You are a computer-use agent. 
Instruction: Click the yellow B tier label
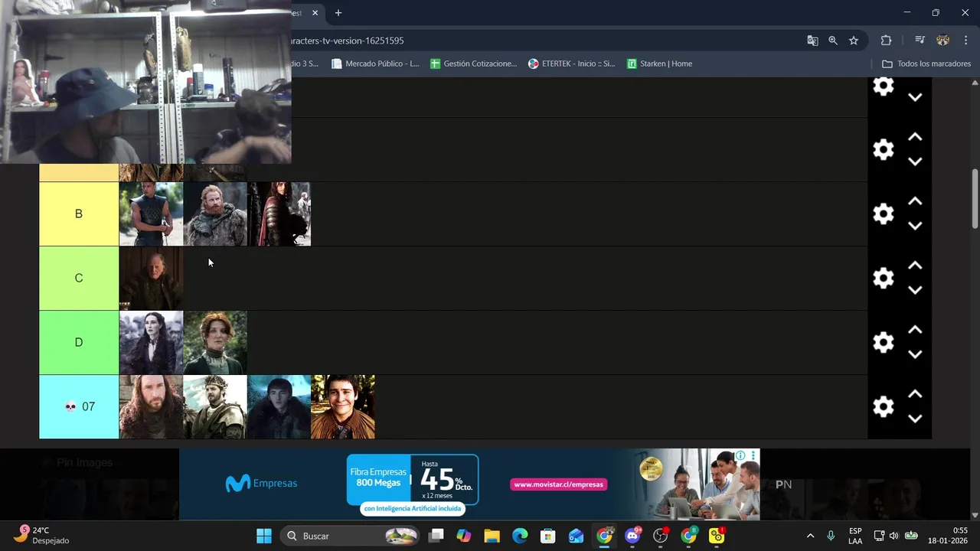tap(79, 214)
